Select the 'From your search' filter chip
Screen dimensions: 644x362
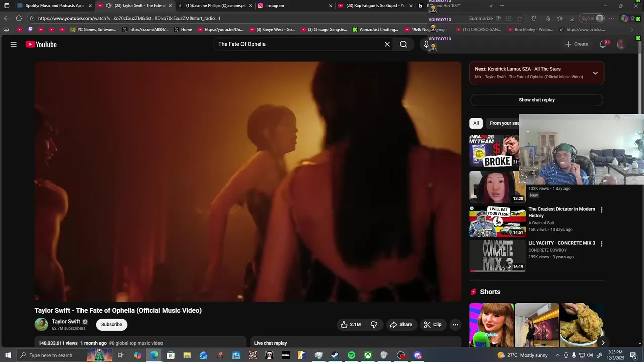503,123
